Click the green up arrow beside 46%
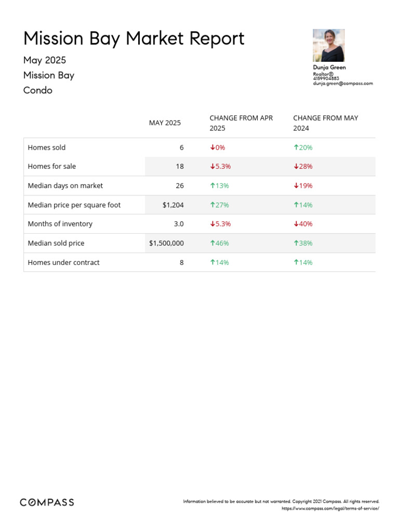The width and height of the screenshot is (399, 532). tap(212, 243)
